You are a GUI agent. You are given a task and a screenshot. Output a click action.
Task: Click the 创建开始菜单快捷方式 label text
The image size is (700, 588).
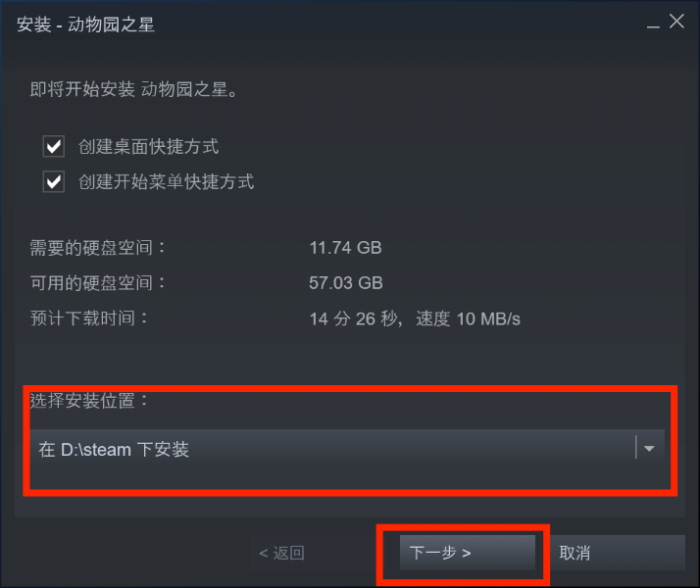166,181
